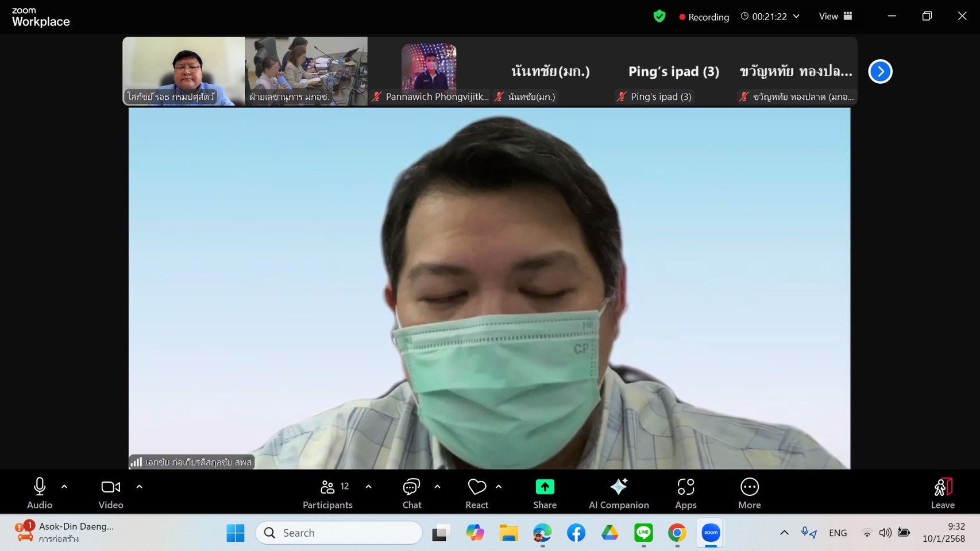Expand the meeting timer dropdown chevron
Viewport: 980px width, 551px height.
tap(796, 17)
